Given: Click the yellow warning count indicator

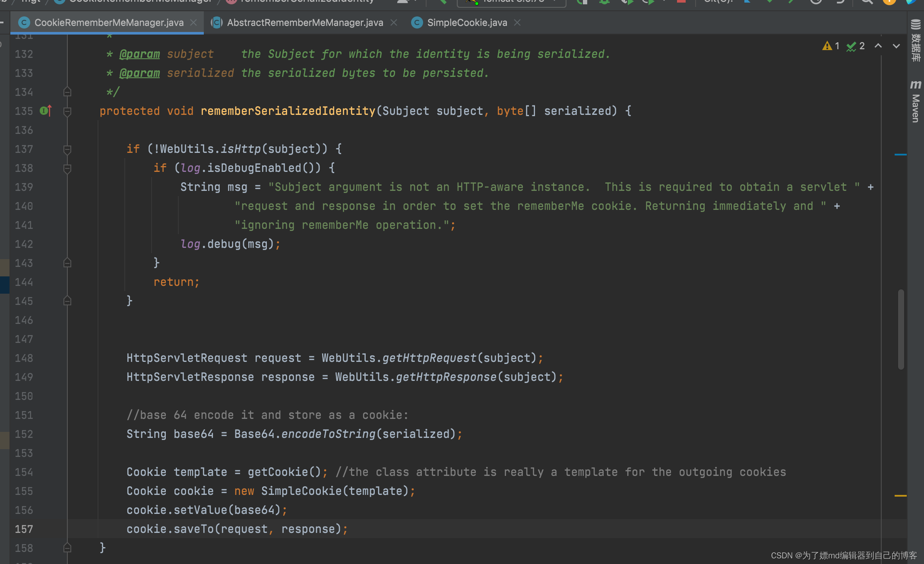Looking at the screenshot, I should (831, 46).
